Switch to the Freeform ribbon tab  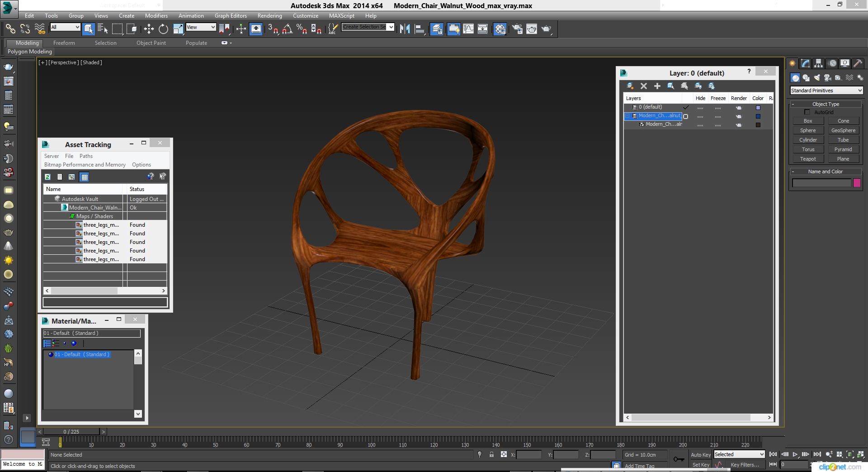pos(64,43)
